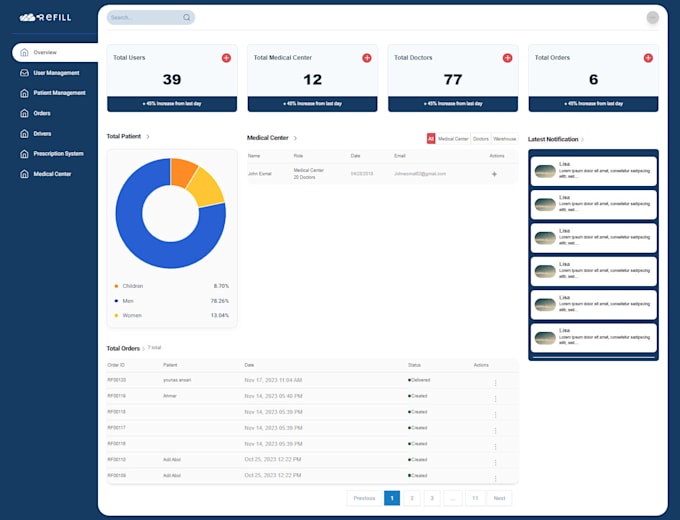The width and height of the screenshot is (680, 520).
Task: Click plus on Total Medical Center card
Action: pyautogui.click(x=367, y=58)
